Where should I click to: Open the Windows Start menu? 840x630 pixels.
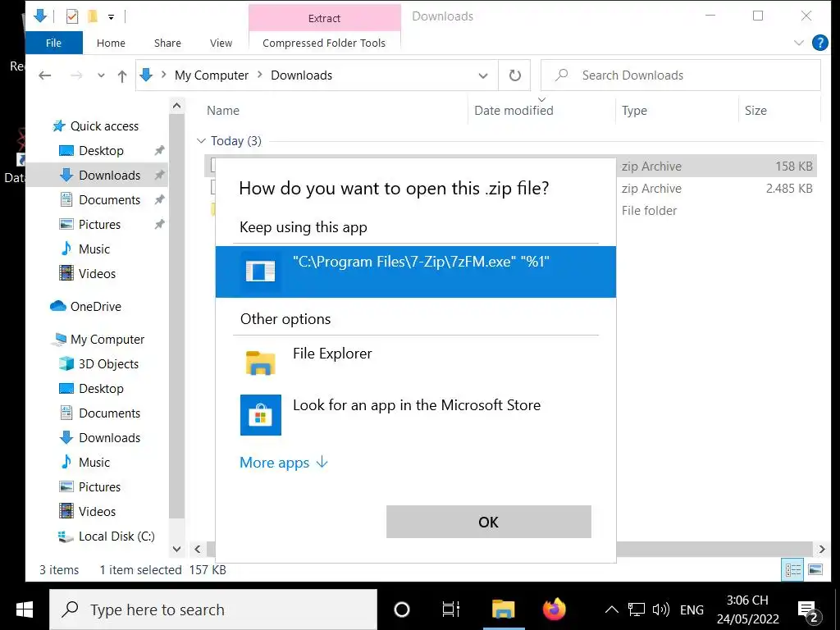click(25, 609)
